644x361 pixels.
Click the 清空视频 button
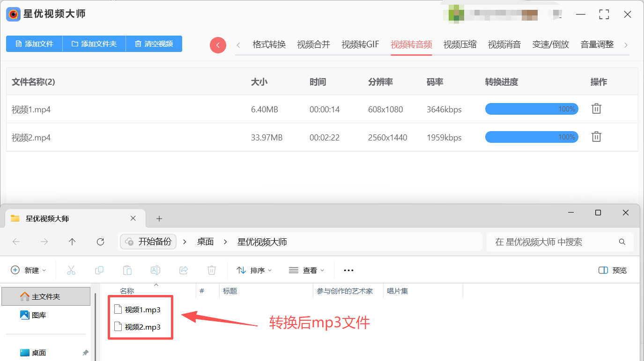pos(154,44)
